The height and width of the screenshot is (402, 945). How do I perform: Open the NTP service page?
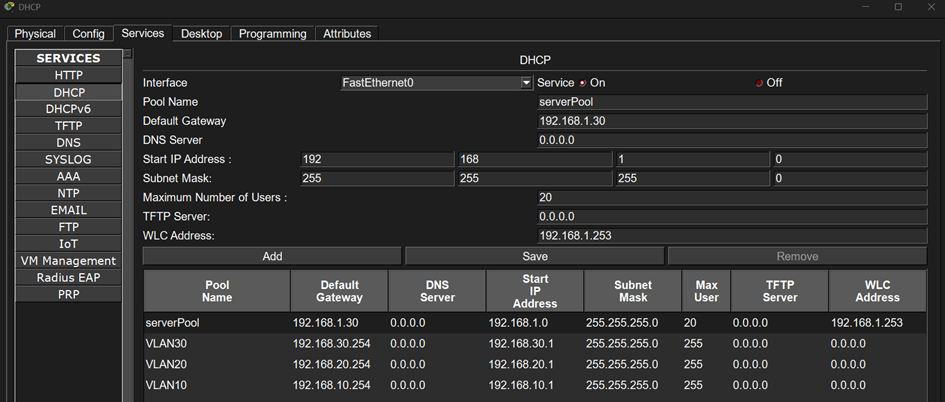[x=69, y=193]
